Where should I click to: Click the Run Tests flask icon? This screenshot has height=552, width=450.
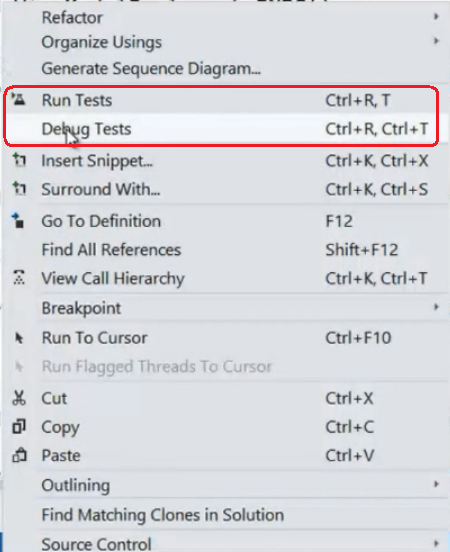[x=19, y=100]
